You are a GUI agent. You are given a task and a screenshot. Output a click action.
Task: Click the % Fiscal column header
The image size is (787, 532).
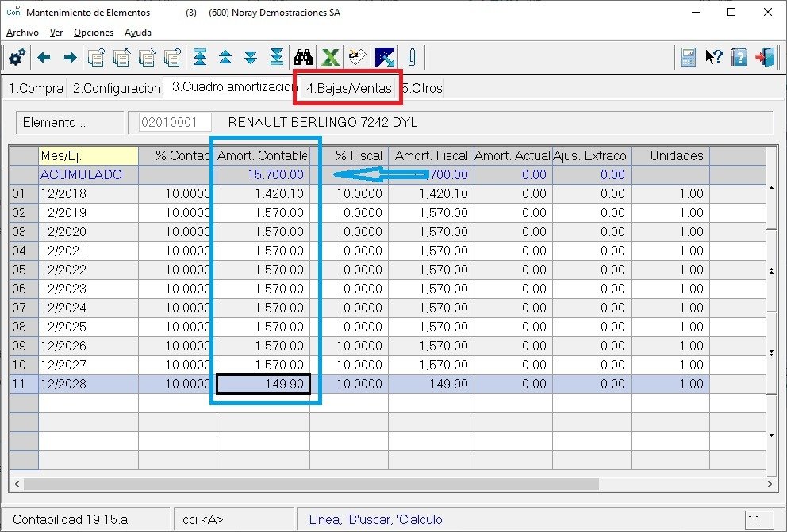pyautogui.click(x=349, y=156)
